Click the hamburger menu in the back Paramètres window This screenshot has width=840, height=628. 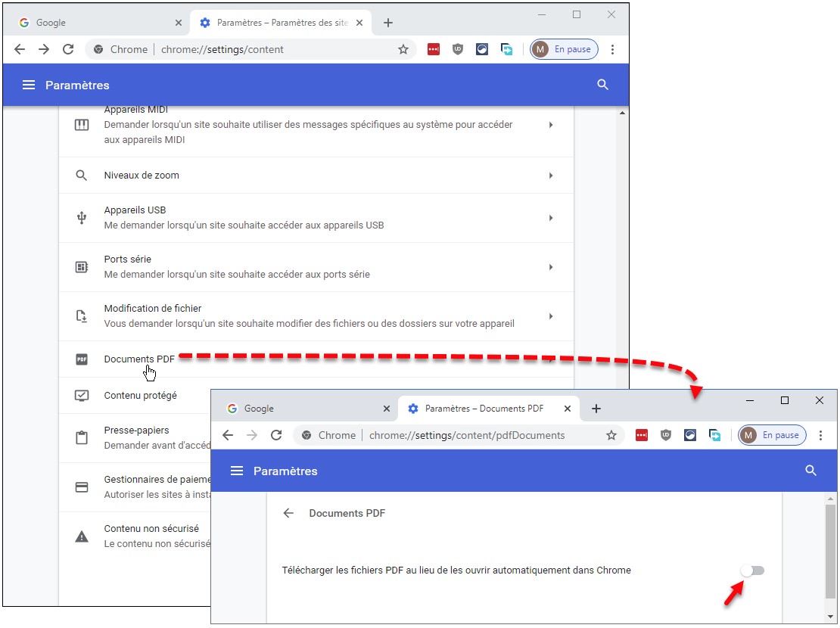coord(29,85)
